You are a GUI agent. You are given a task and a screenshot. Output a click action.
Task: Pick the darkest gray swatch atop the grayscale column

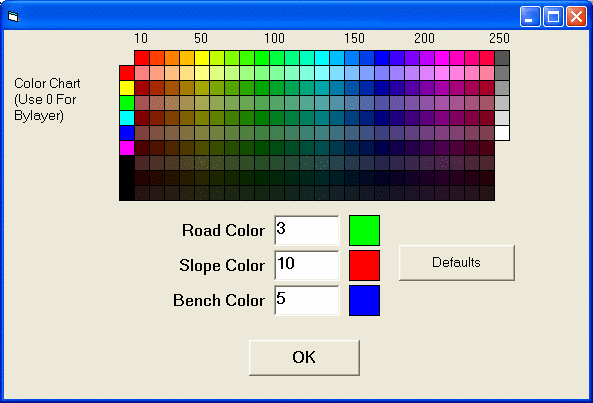tap(502, 58)
